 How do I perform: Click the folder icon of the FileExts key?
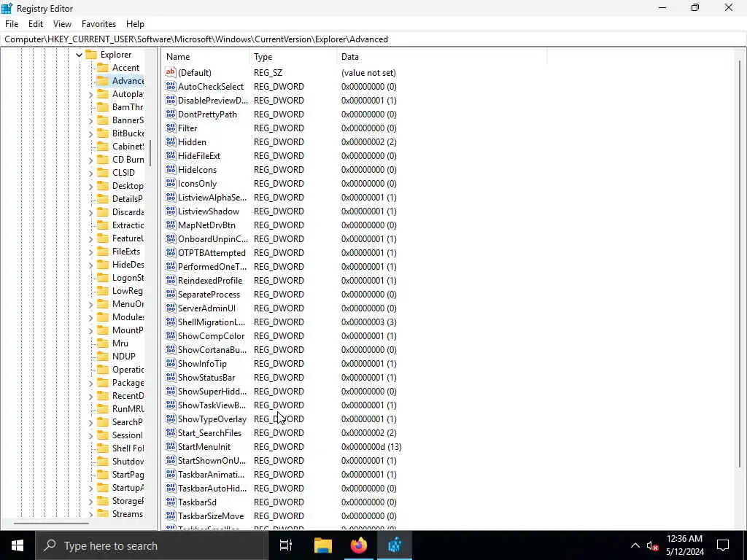[103, 252]
